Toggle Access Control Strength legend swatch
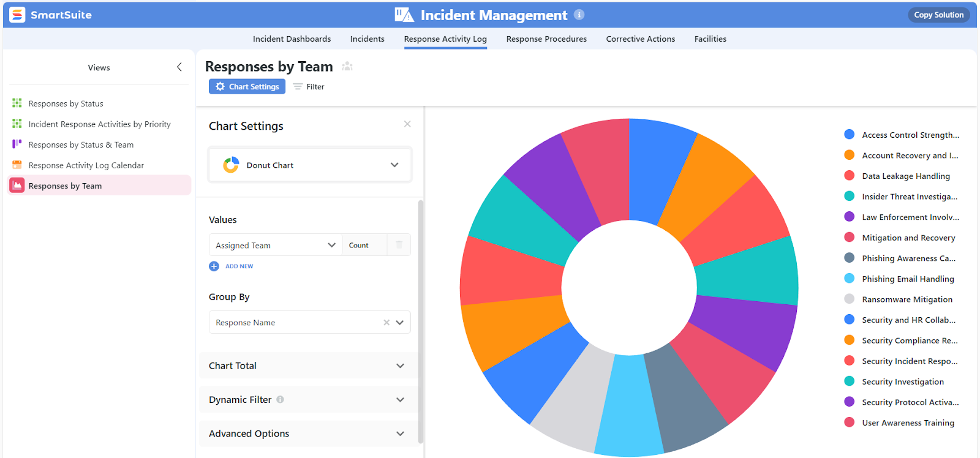Viewport: 980px width, 458px height. (849, 134)
